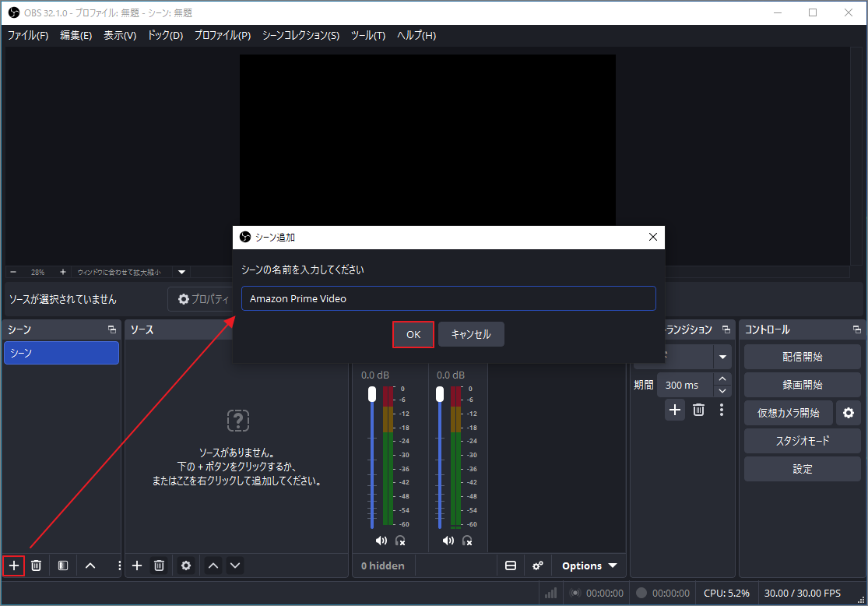Click the scene name input field
This screenshot has width=868, height=606.
point(448,298)
